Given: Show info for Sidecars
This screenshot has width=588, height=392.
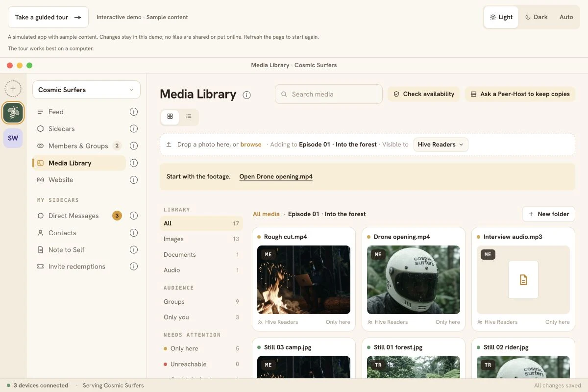Looking at the screenshot, I should point(133,129).
